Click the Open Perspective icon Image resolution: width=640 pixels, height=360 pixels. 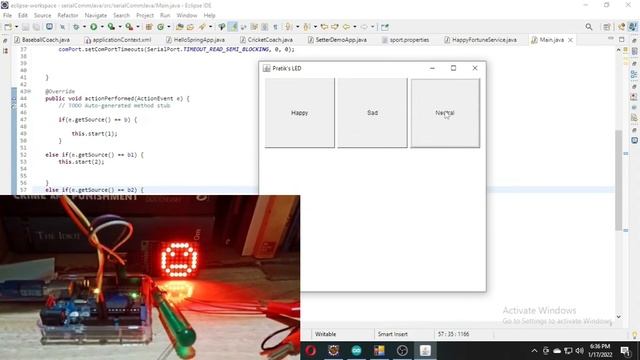pyautogui.click(x=607, y=27)
